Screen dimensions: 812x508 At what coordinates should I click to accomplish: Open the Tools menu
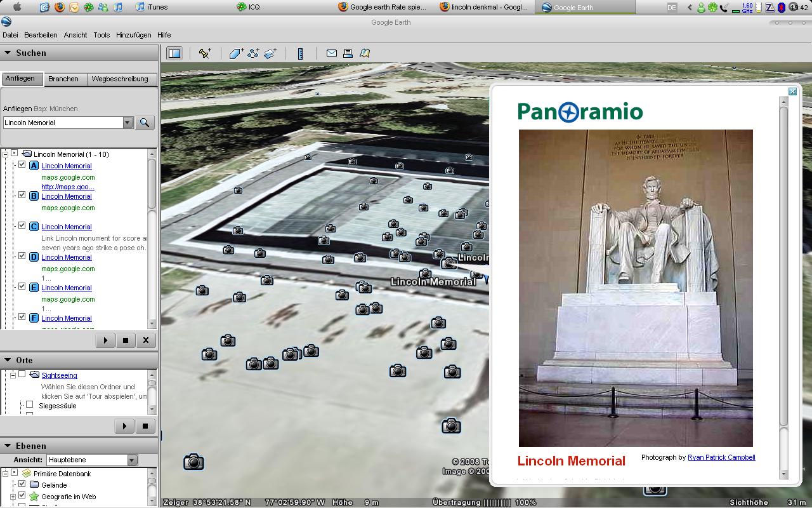(x=101, y=35)
